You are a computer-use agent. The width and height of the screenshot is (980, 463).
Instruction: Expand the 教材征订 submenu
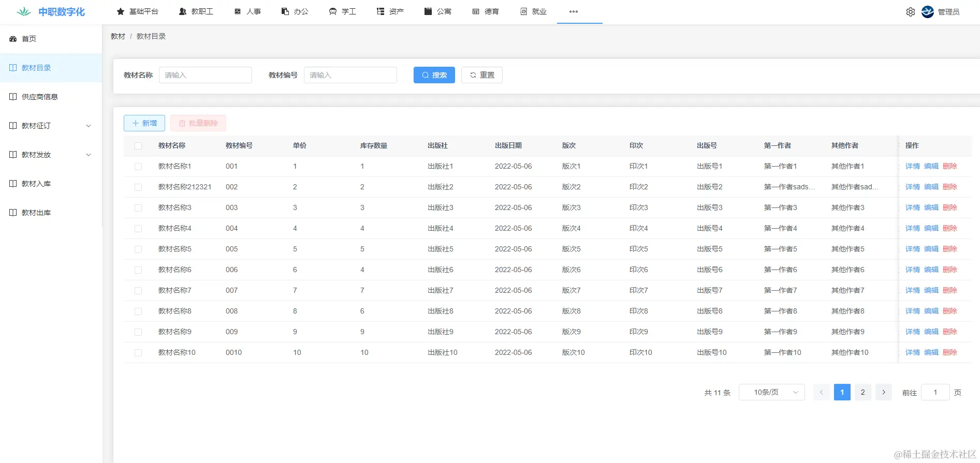[x=89, y=126]
